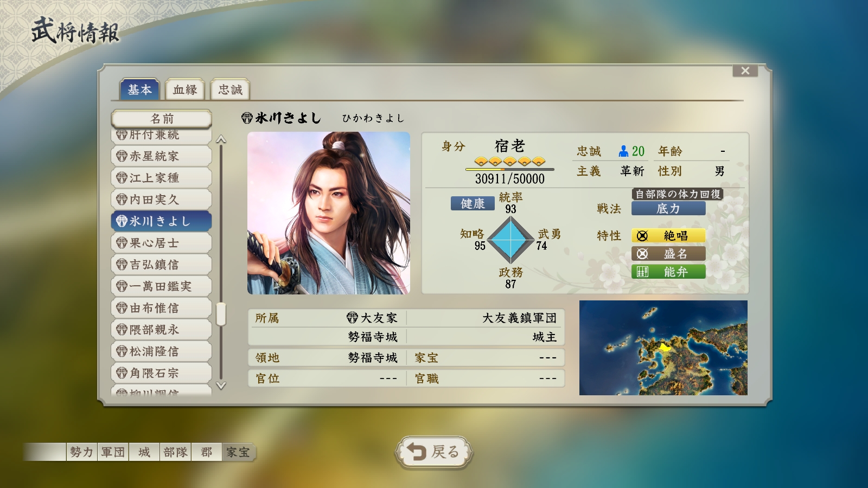Viewport: 868px width, 488px height.
Task: Select officer 果心居士 in the list
Action: [x=162, y=243]
